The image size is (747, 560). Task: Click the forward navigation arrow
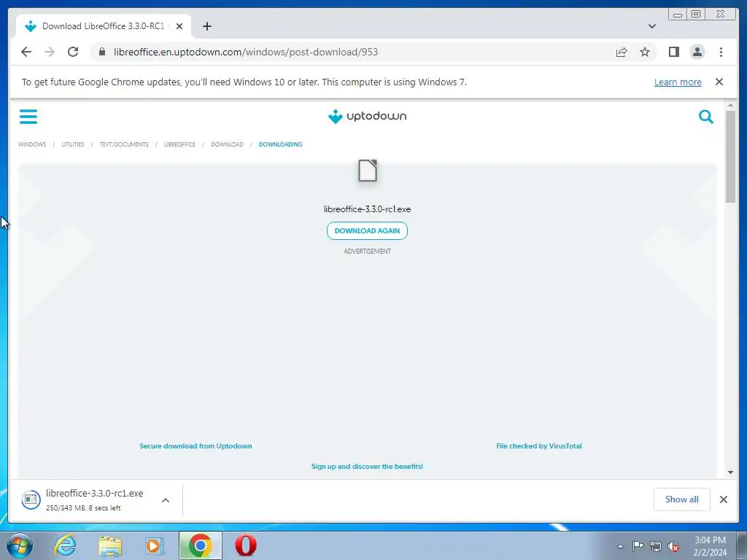pos(50,52)
